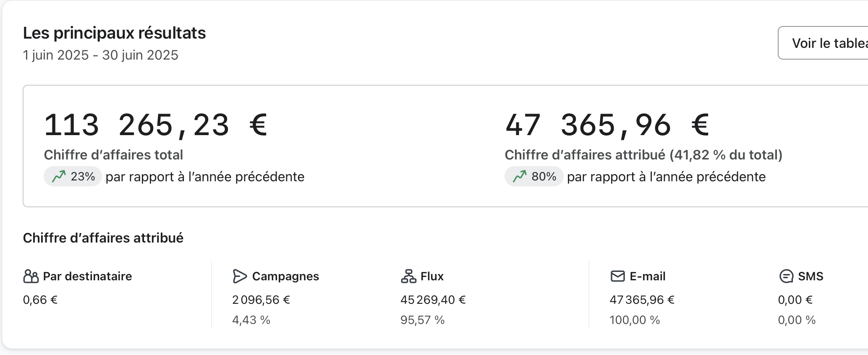Select the 113 265,23 € total revenue figure
The height and width of the screenshot is (355, 868).
point(156,125)
